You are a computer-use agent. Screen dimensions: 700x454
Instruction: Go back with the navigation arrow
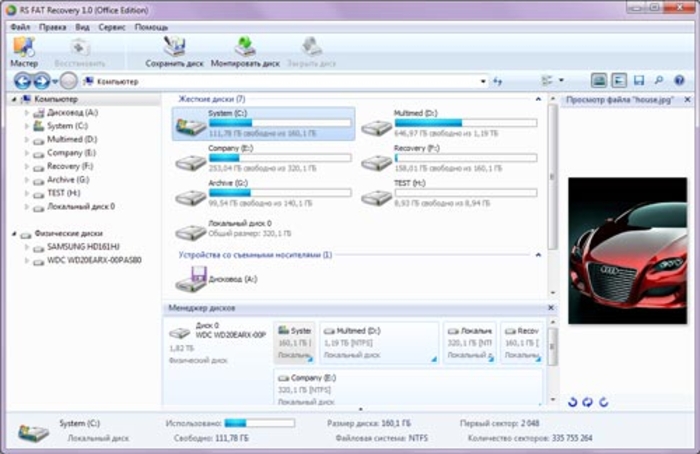point(22,81)
